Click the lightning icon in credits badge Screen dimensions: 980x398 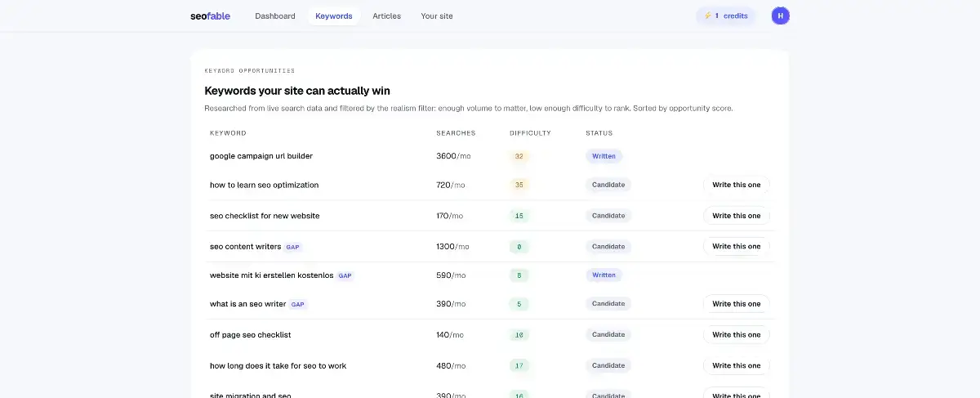pos(708,16)
